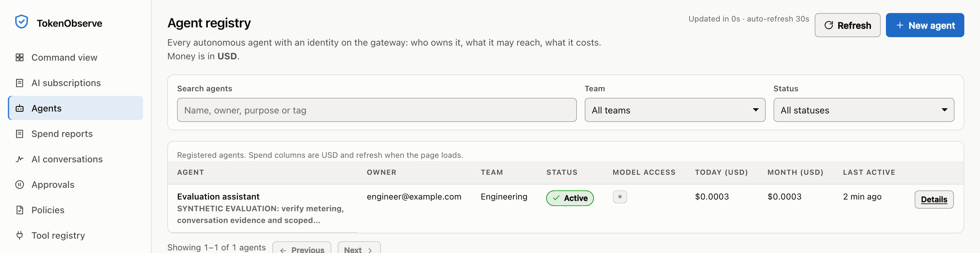Click the left arrow icon on Previous

[x=283, y=250]
